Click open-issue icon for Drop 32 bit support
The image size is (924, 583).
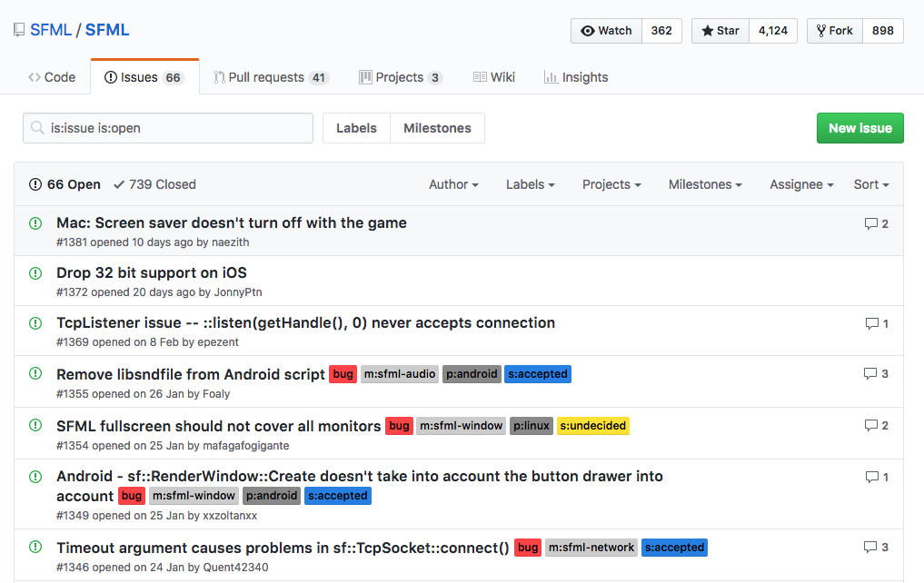(35, 273)
